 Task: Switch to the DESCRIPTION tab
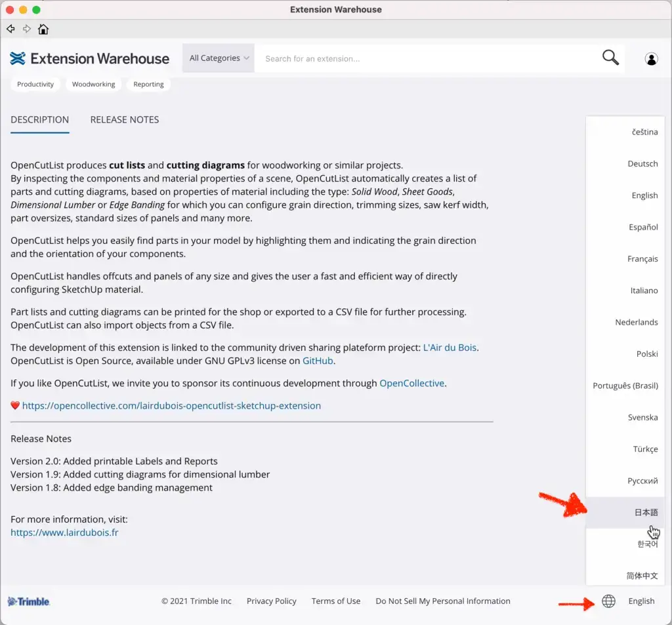coord(40,119)
